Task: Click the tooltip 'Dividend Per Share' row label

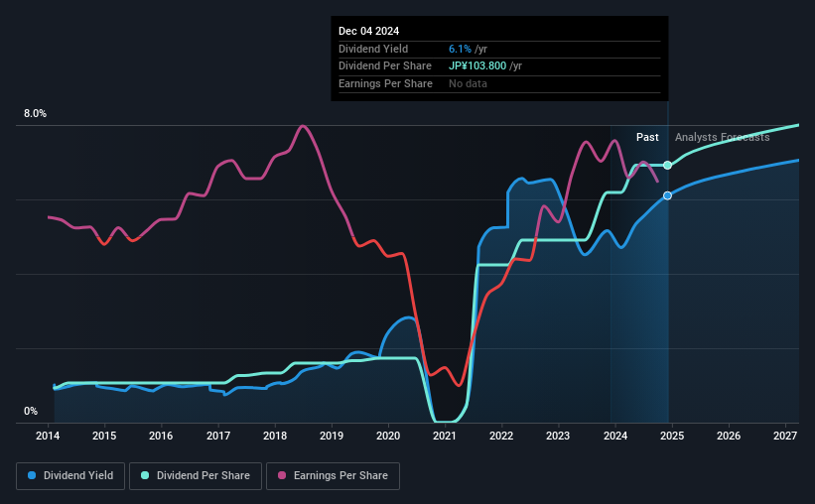Action: (384, 66)
